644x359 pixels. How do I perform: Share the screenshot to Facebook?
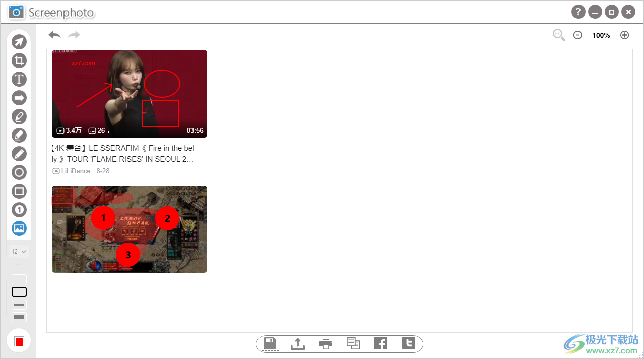[x=381, y=343]
